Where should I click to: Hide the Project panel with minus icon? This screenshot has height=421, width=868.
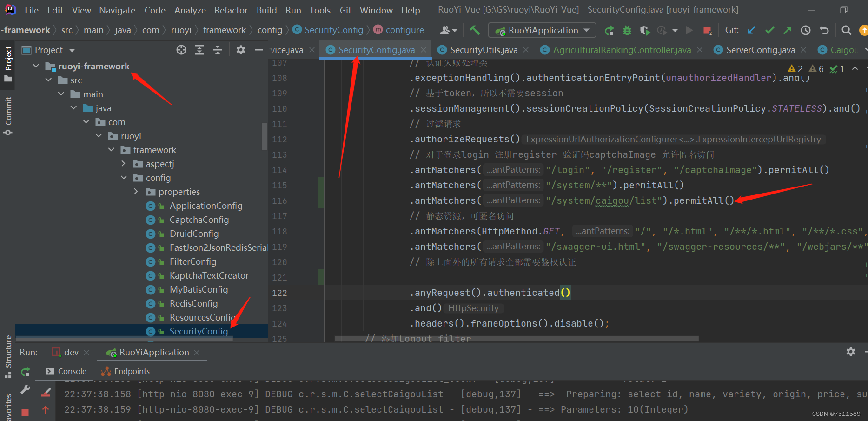258,50
